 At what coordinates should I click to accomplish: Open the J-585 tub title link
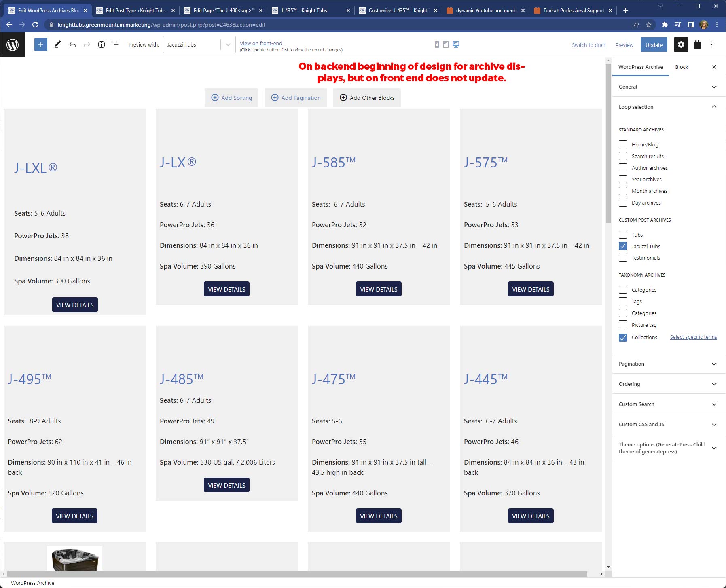pos(334,162)
